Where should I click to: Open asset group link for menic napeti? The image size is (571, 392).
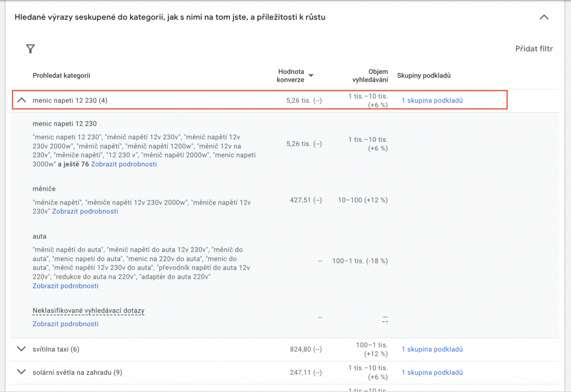(x=432, y=100)
